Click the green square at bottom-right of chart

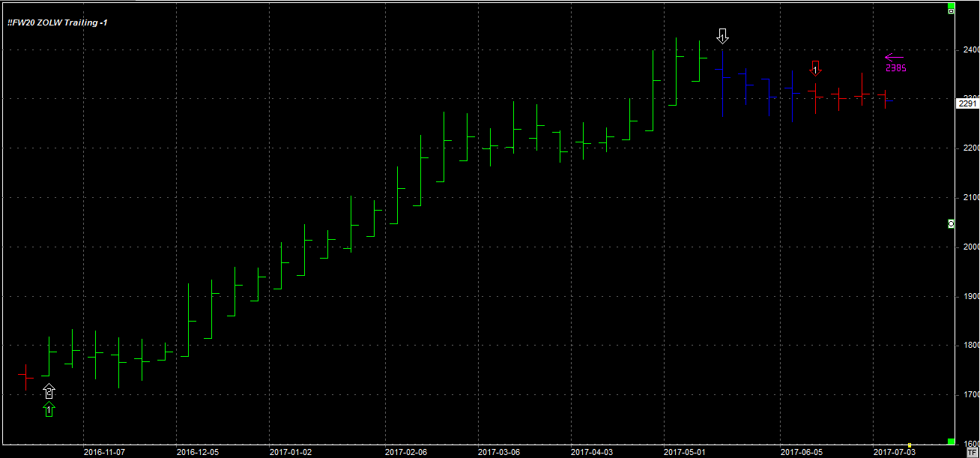click(x=951, y=442)
